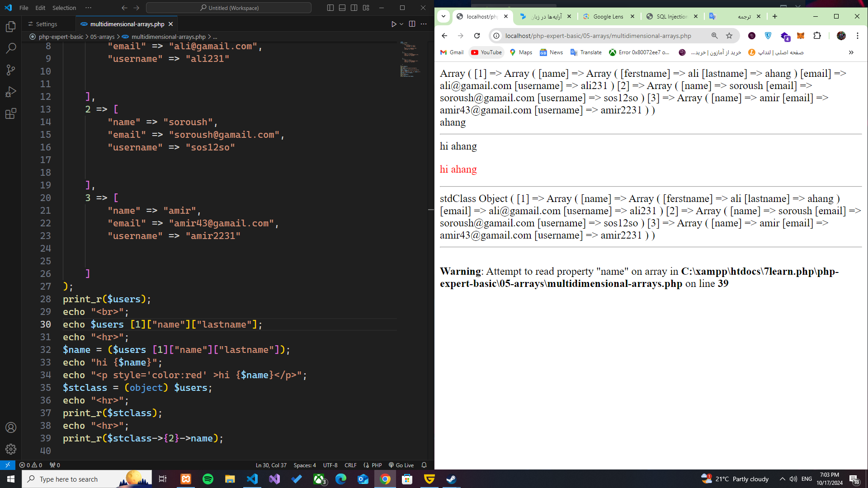Open the Source Control view
Viewport: 868px width, 488px height.
click(x=11, y=70)
